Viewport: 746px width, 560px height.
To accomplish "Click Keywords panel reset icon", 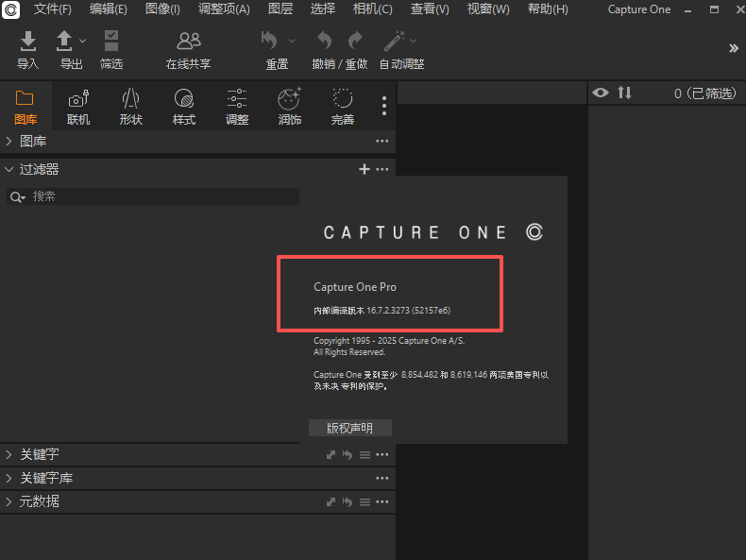I will [348, 455].
